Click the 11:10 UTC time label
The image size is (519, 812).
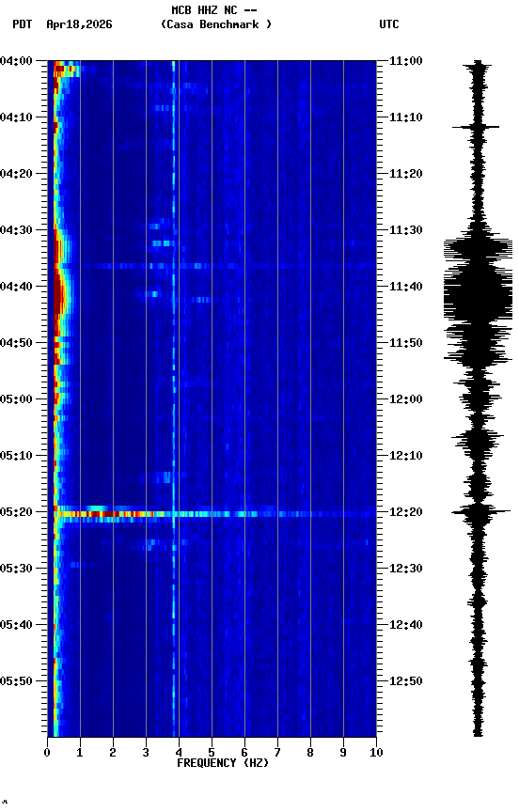(405, 117)
